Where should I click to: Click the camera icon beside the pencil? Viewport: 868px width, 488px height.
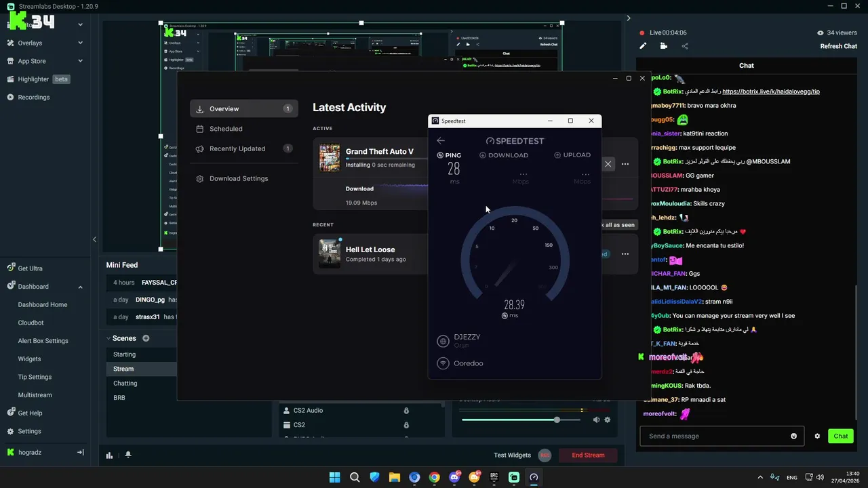click(663, 46)
